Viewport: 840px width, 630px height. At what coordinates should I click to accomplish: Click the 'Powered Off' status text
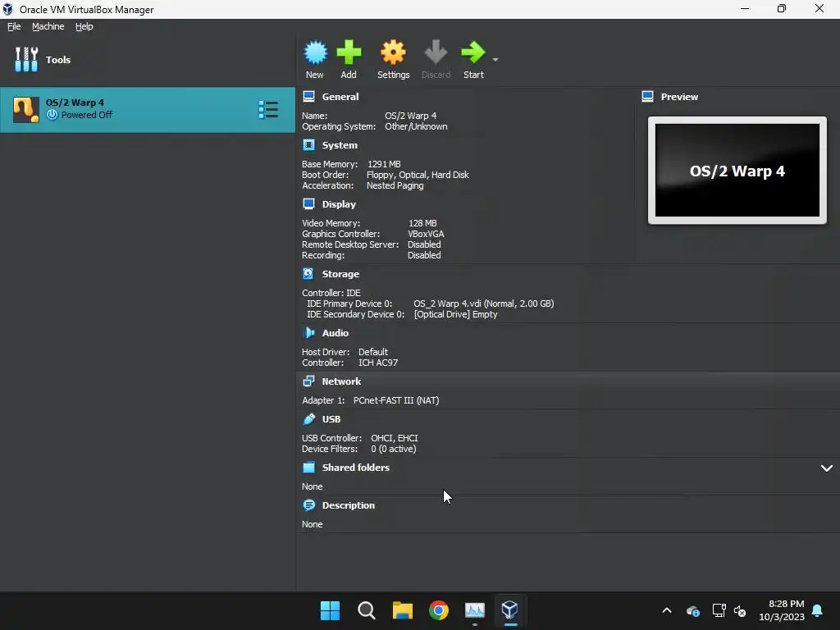[87, 115]
